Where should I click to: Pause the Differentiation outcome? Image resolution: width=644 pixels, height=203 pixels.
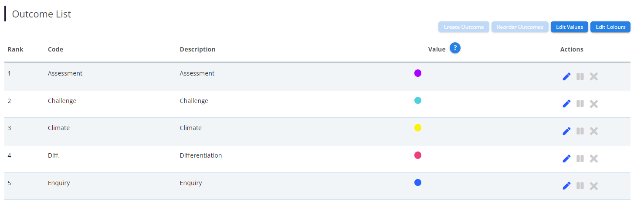[x=580, y=158]
